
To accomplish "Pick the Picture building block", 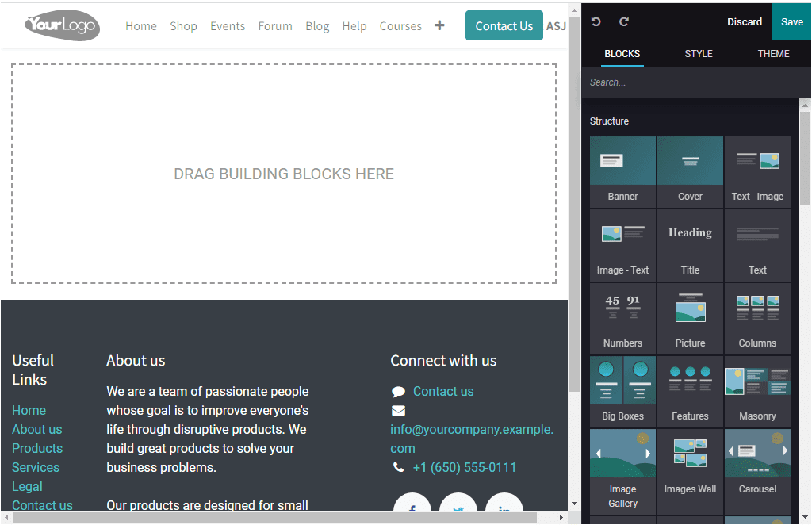I will pos(690,317).
